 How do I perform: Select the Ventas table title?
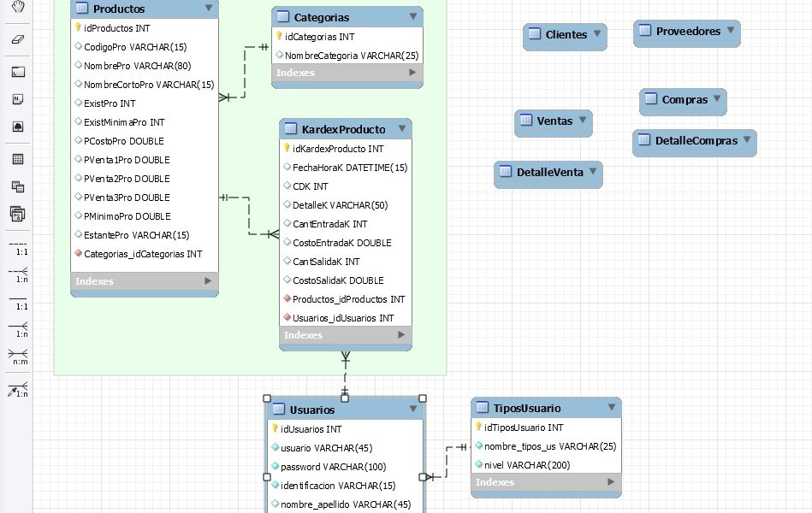pyautogui.click(x=554, y=121)
